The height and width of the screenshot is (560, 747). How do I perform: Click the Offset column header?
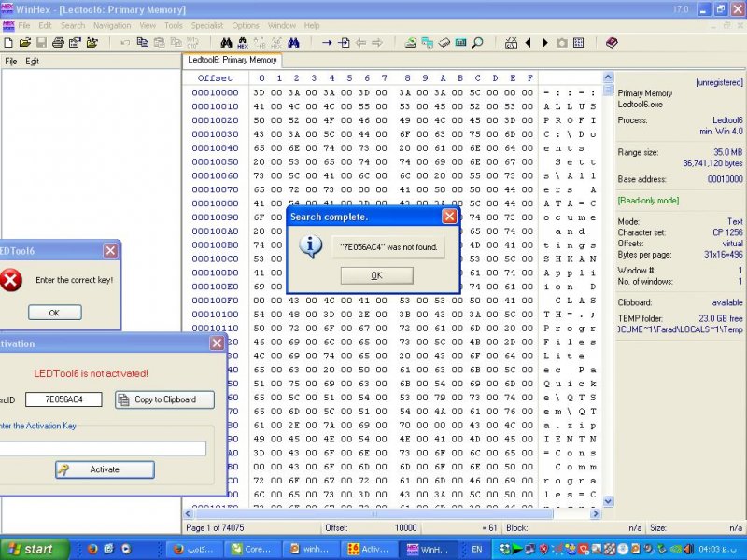coord(215,78)
